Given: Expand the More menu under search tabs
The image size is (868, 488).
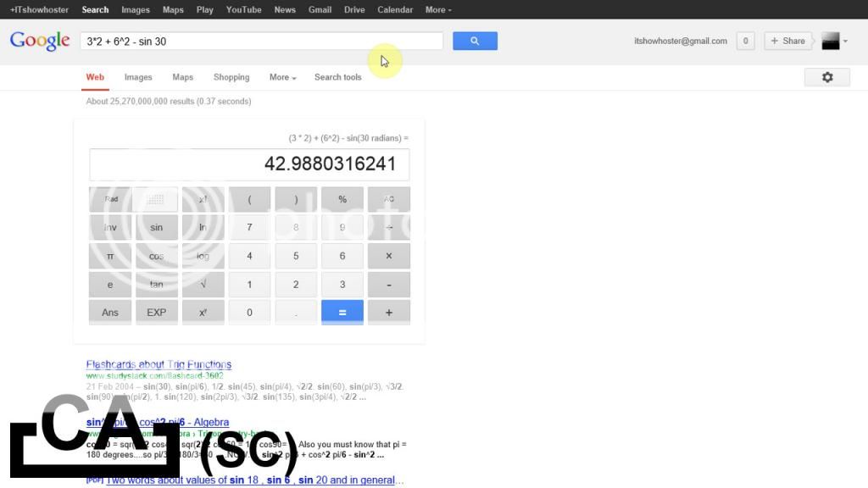Looking at the screenshot, I should pyautogui.click(x=282, y=77).
